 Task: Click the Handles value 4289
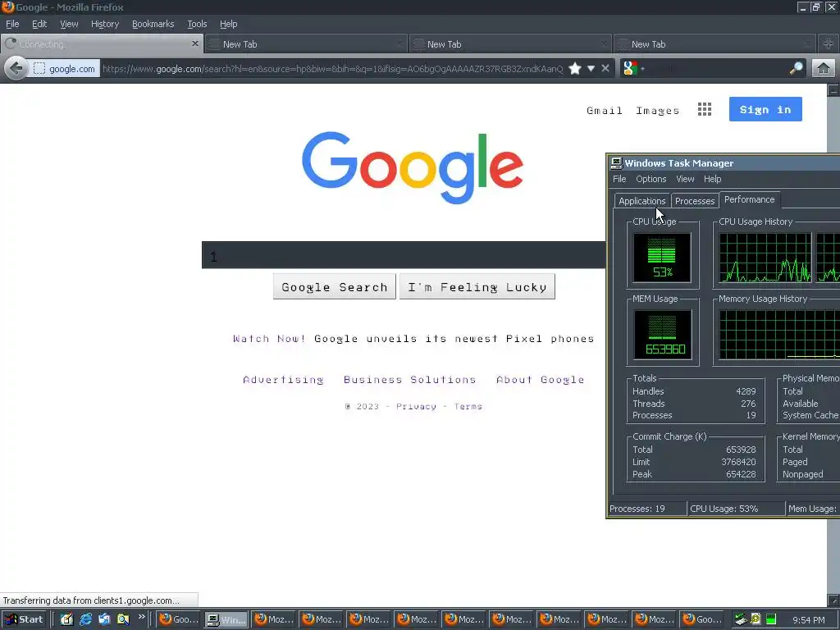click(x=746, y=391)
